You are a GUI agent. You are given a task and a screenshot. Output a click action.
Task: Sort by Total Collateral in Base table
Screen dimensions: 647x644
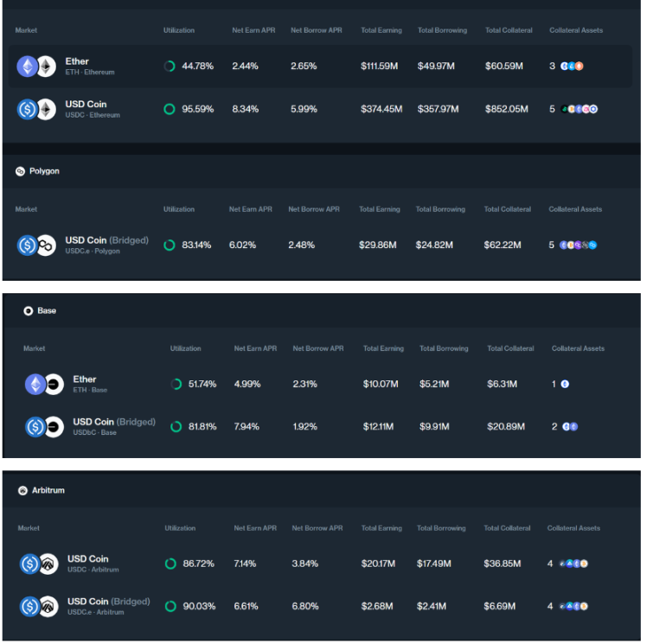510,348
